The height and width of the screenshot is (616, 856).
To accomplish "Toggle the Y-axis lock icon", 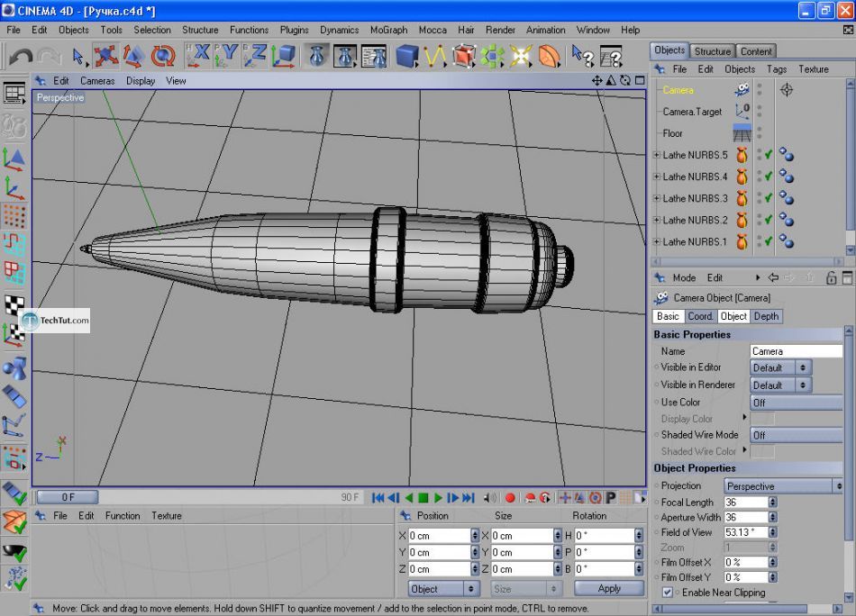I will tap(226, 56).
